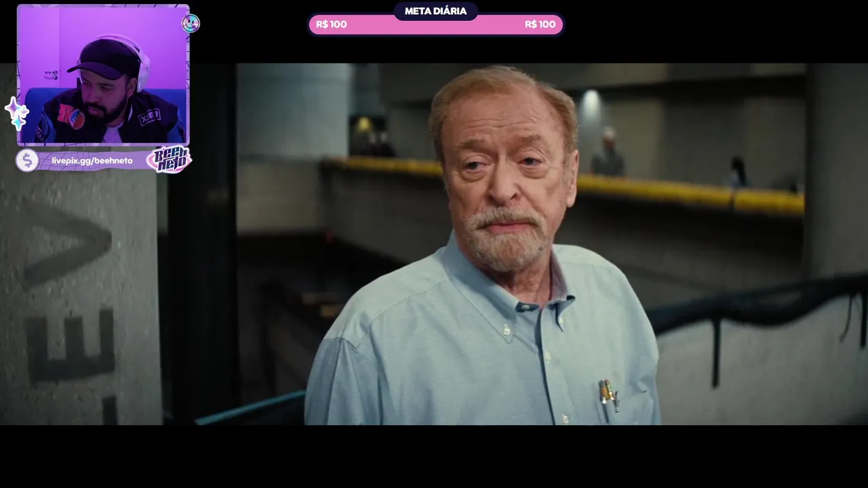Click the streamer webcam thumbnail
868x488 pixels.
coord(103,75)
